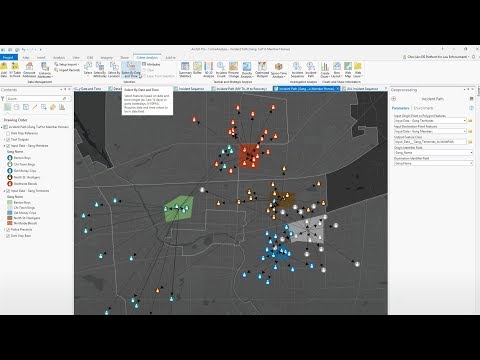
Task: Switch to Environments tab in Geoprocessing
Action: coord(424,108)
